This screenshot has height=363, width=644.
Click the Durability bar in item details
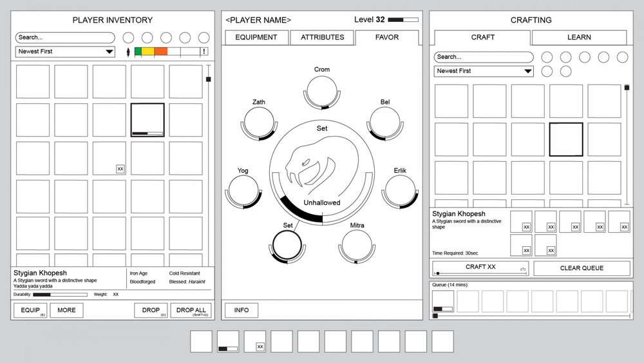(61, 295)
